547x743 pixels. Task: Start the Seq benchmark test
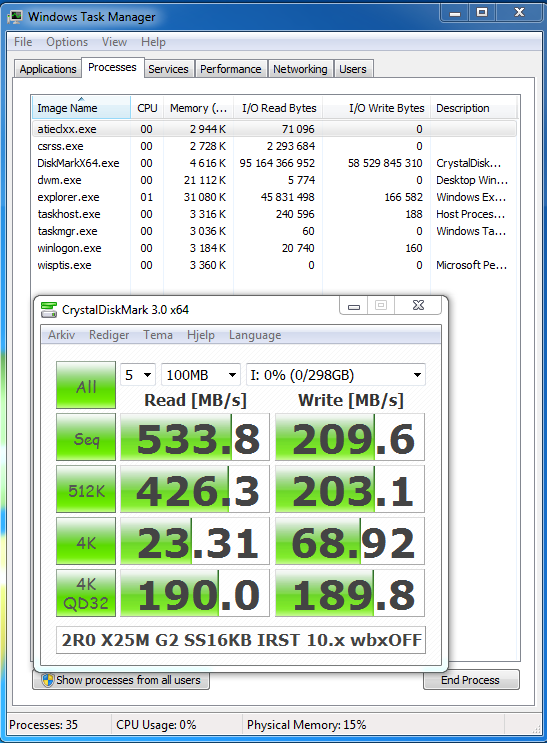pyautogui.click(x=86, y=437)
